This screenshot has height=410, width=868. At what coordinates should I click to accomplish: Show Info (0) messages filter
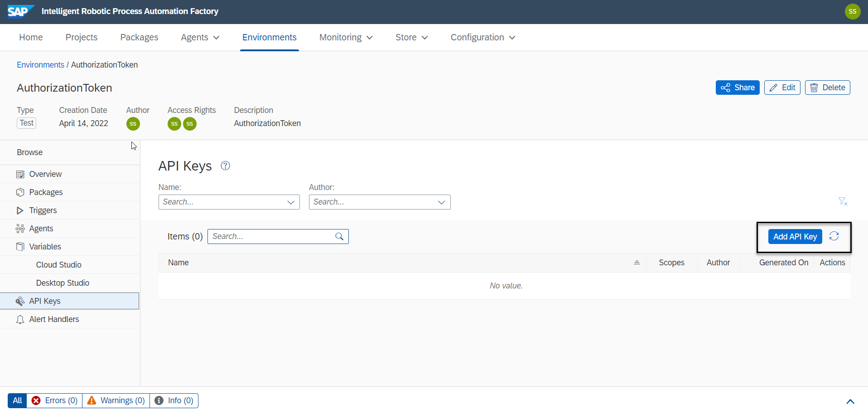pyautogui.click(x=174, y=400)
